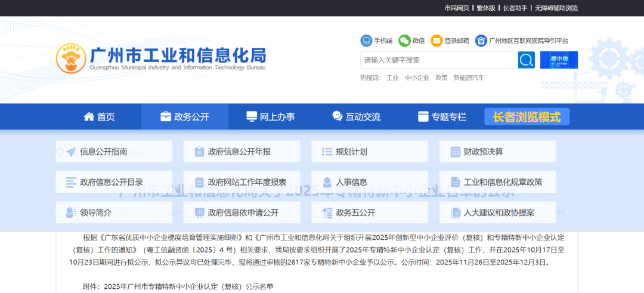The height and width of the screenshot is (293, 644).
Task: Open 政府信息公开目录 submenu entry
Action: 114,182
